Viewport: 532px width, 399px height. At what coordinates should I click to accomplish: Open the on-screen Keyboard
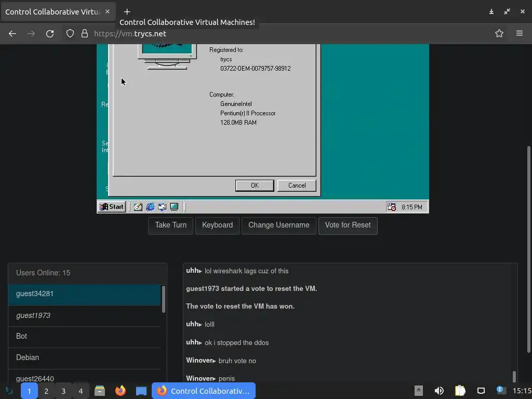[x=218, y=225]
